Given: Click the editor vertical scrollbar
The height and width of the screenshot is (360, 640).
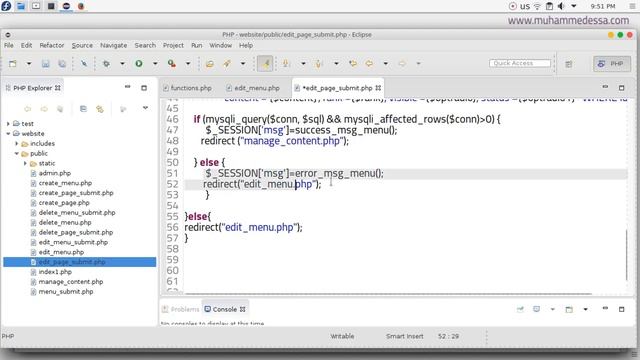Looking at the screenshot, I should [626, 255].
